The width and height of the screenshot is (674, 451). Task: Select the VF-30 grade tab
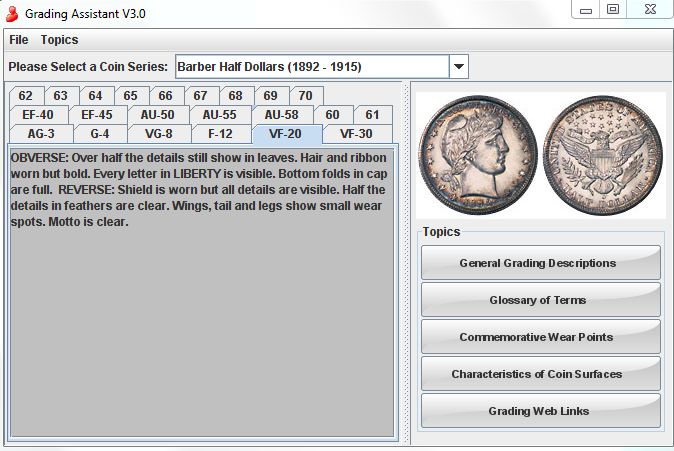355,134
